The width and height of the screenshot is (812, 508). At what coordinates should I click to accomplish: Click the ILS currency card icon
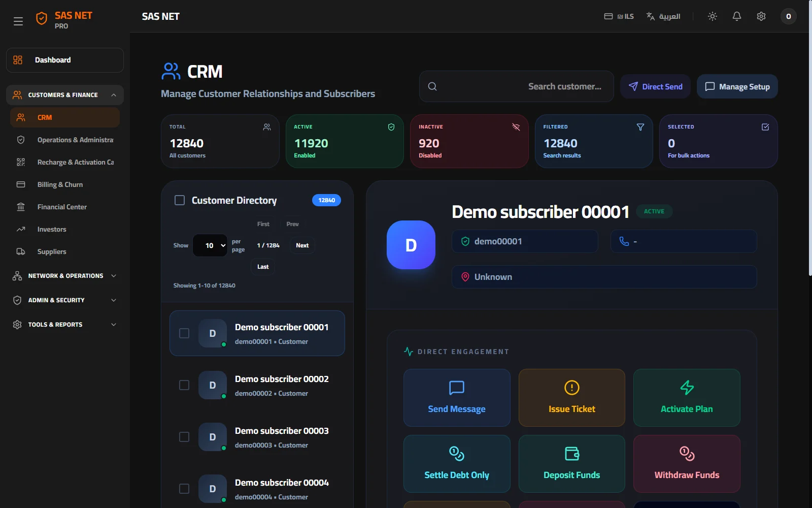[608, 16]
